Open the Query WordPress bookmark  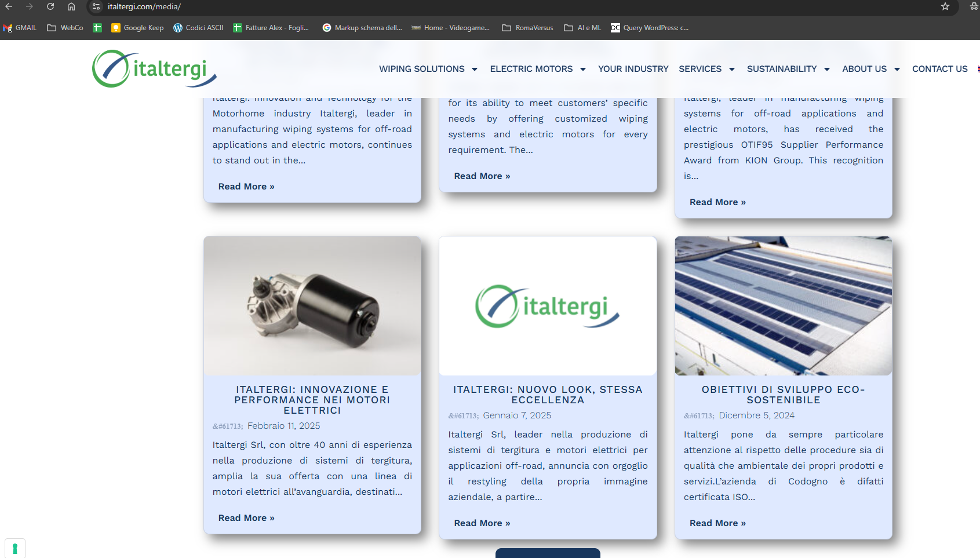click(x=650, y=28)
